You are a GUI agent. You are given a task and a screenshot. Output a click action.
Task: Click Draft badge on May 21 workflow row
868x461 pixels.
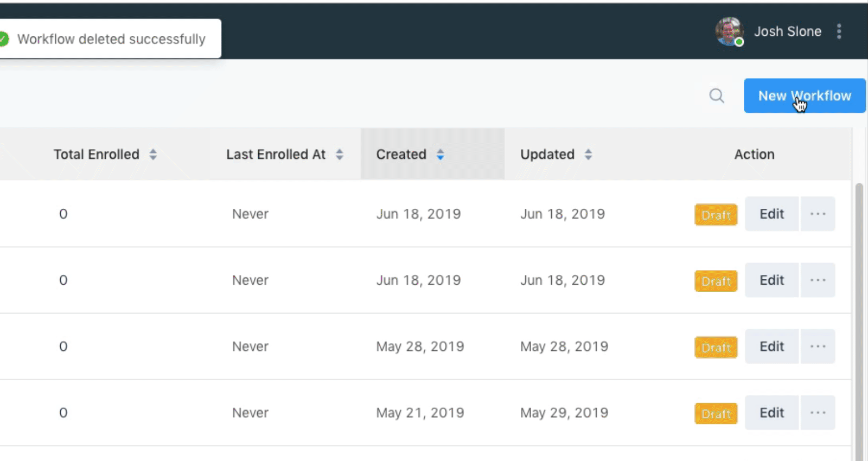click(716, 414)
